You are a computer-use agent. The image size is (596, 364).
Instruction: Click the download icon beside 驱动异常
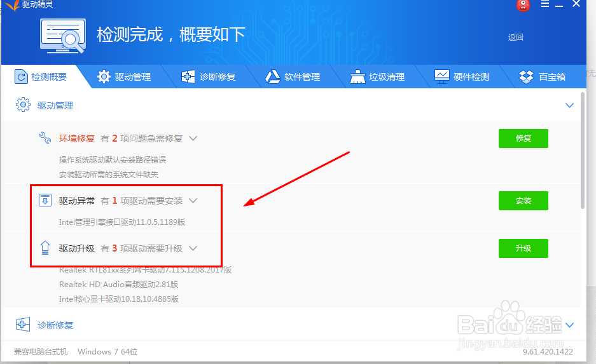(x=45, y=200)
